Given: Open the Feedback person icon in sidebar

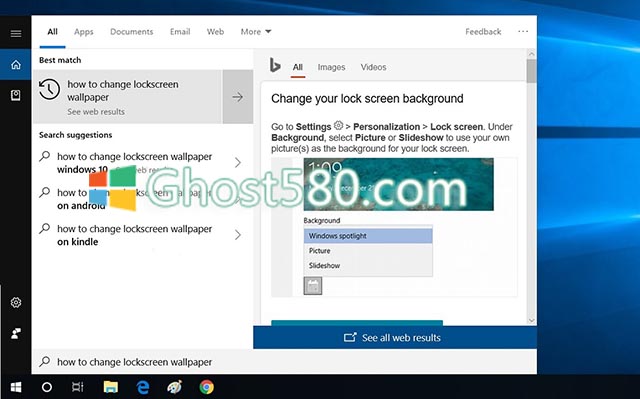Looking at the screenshot, I should pyautogui.click(x=16, y=333).
